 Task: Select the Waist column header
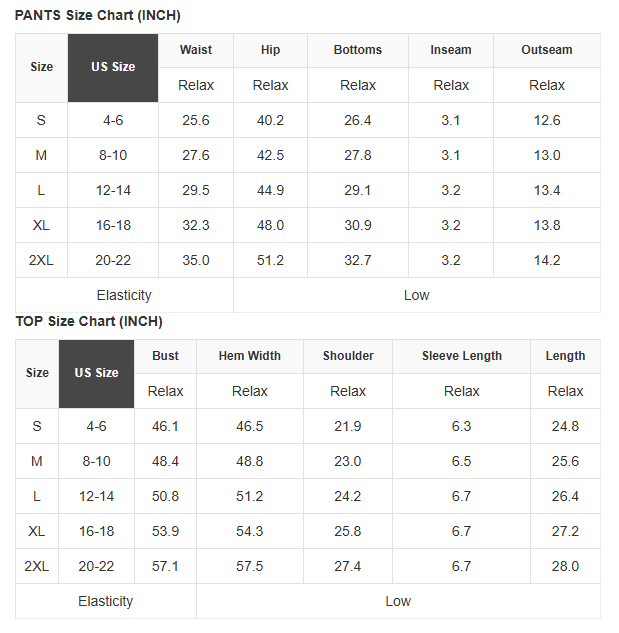[196, 50]
